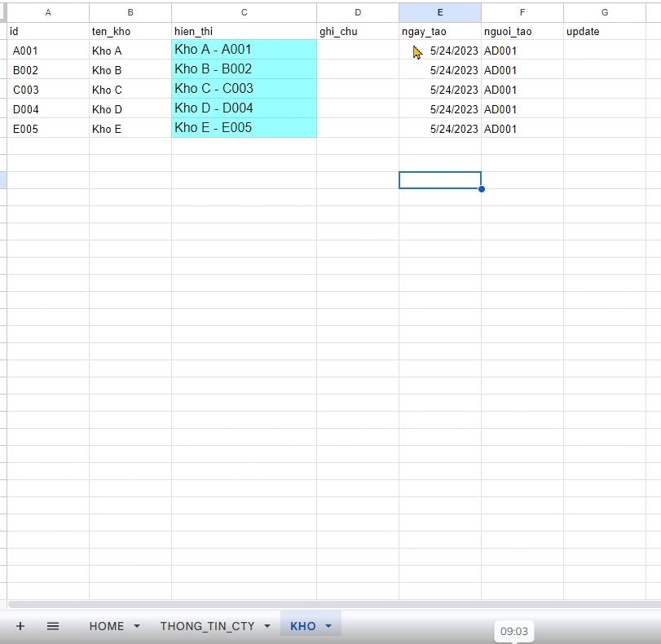The image size is (661, 644).
Task: Select column F header
Action: click(522, 13)
